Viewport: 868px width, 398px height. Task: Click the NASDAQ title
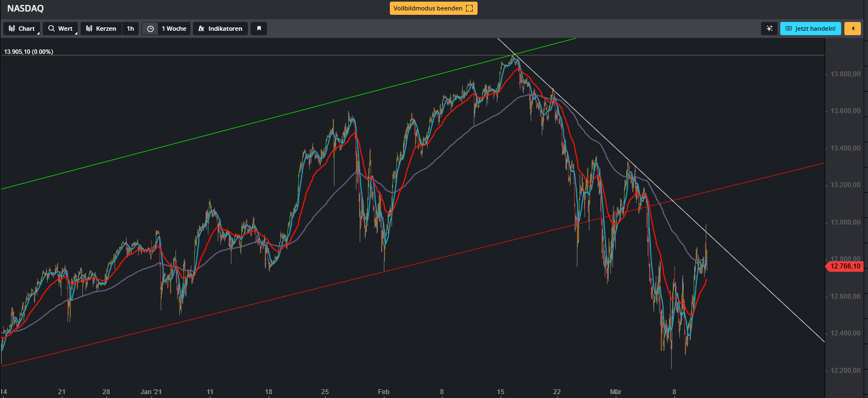coord(25,8)
